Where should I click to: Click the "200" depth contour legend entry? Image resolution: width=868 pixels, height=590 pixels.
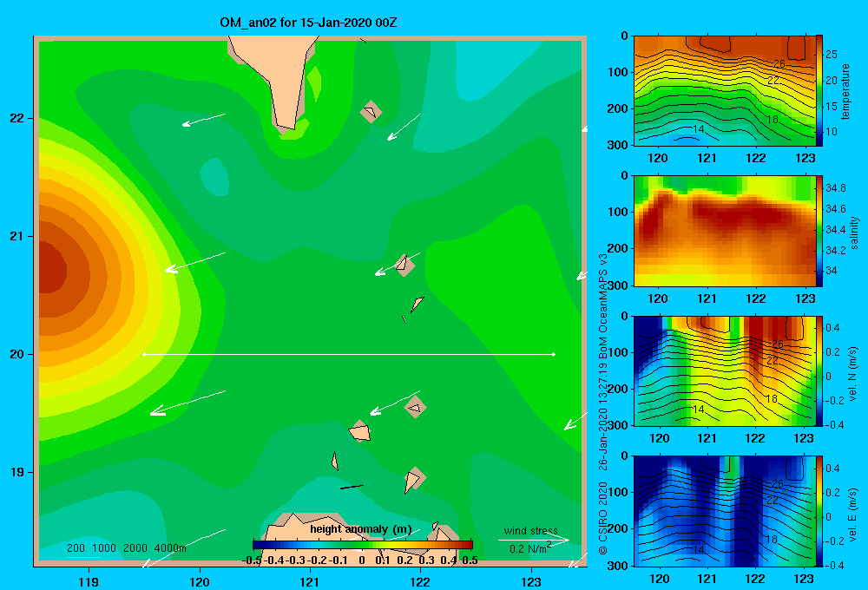tap(76, 548)
